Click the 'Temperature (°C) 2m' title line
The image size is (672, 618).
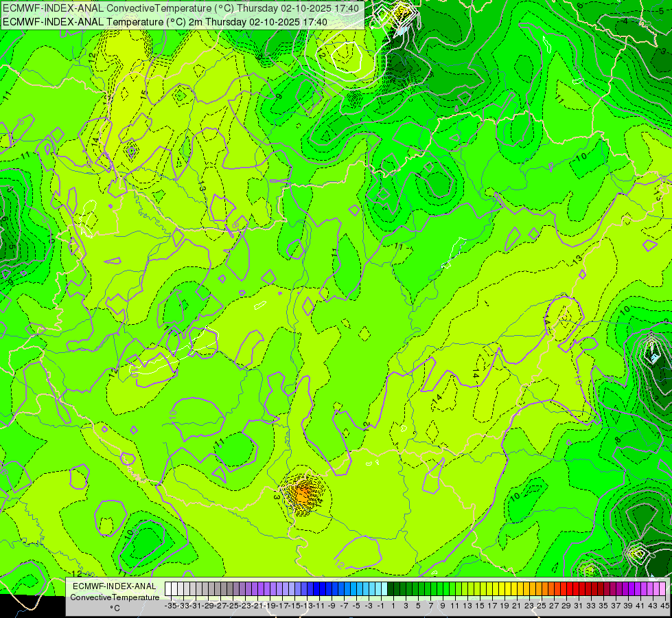pyautogui.click(x=165, y=22)
